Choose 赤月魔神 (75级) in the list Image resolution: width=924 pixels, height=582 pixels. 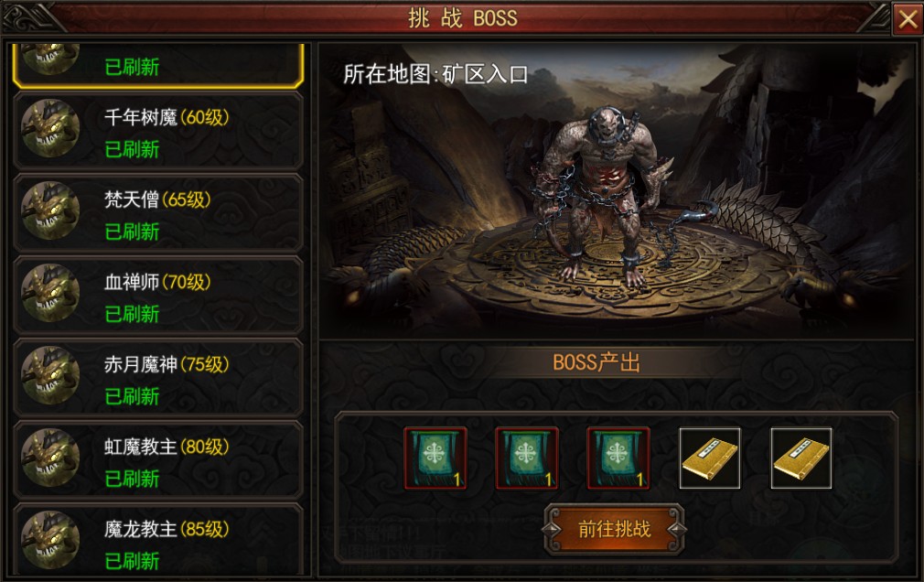pyautogui.click(x=158, y=378)
